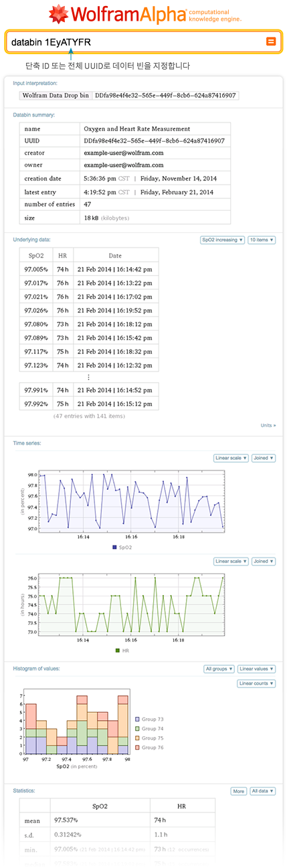Click the Units » link
Viewport: 287px width, 868px height.
click(268, 425)
